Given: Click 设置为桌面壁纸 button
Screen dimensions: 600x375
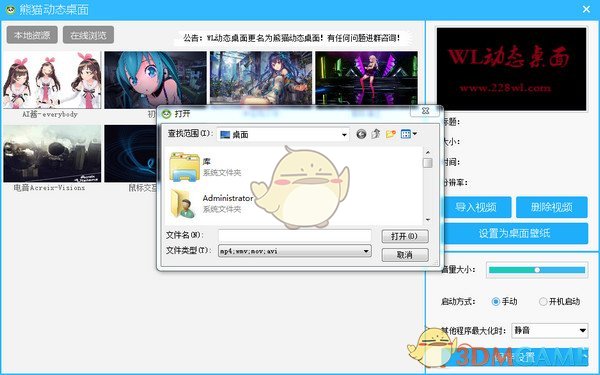Looking at the screenshot, I should click(515, 233).
